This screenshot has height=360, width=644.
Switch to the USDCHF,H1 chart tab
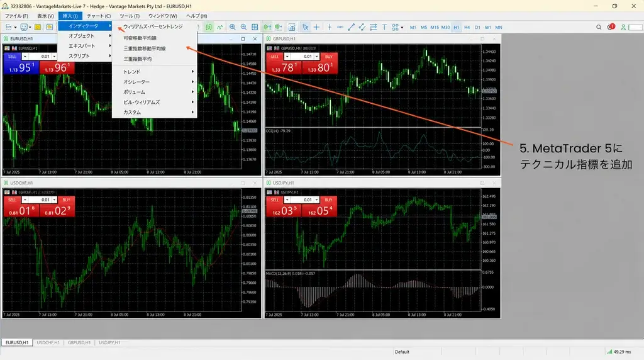pos(48,342)
